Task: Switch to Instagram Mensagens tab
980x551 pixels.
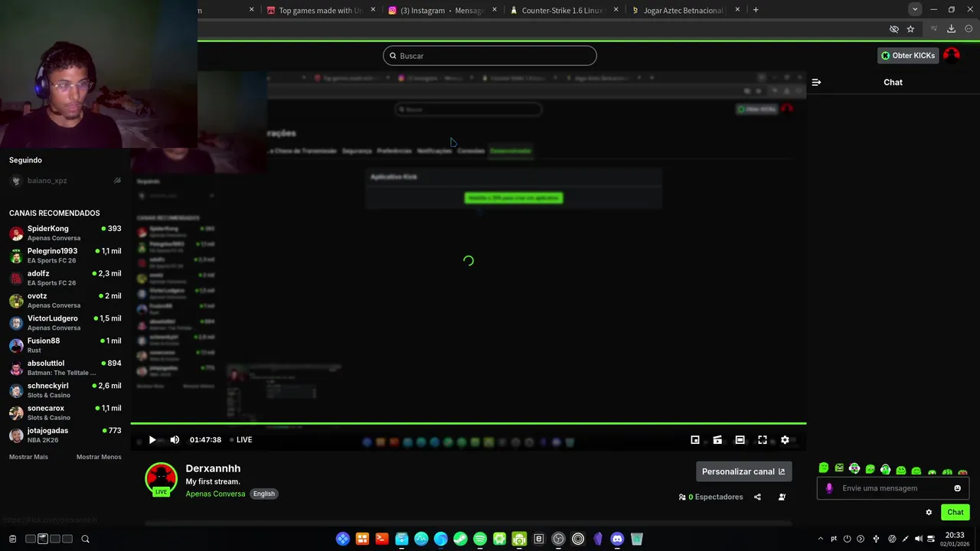Action: pos(443,10)
